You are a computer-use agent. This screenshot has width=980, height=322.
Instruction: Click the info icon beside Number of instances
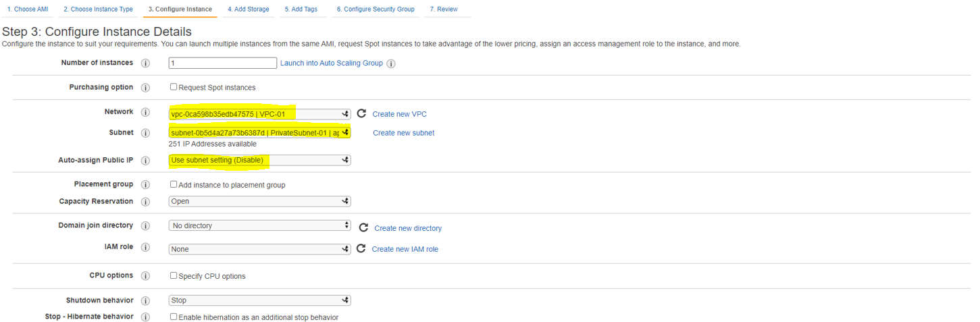tap(145, 63)
